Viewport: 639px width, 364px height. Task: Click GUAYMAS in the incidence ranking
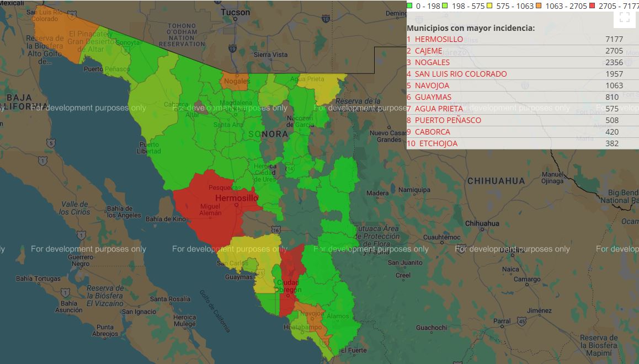(433, 97)
